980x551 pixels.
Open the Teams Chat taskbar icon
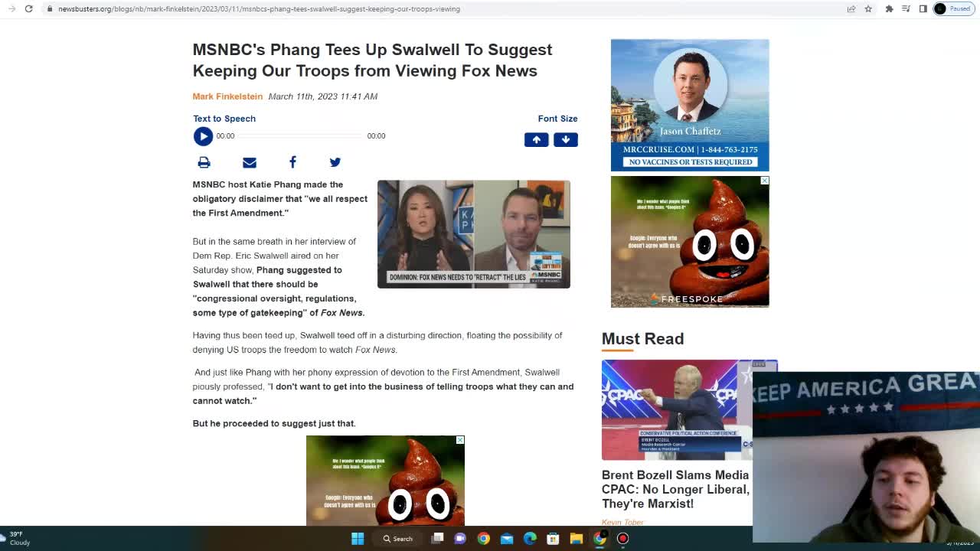point(460,539)
